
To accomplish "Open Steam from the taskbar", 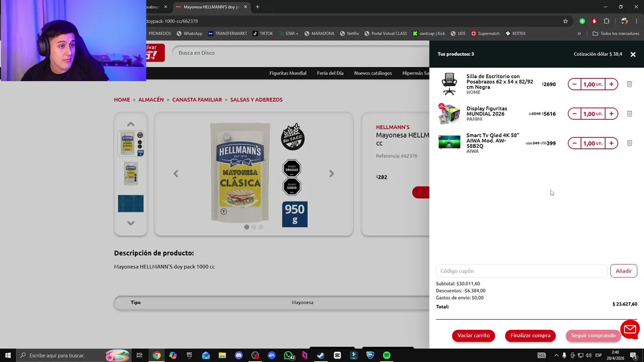I will tap(320, 355).
